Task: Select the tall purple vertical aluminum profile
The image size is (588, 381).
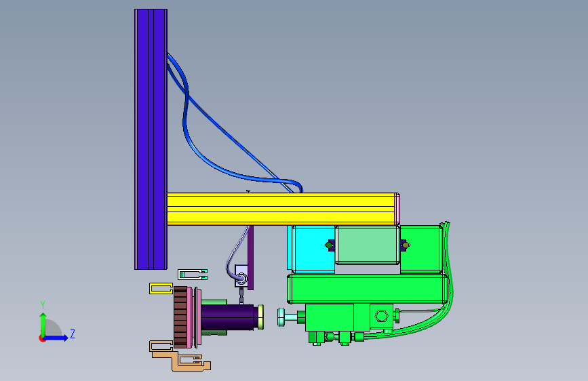Action: pyautogui.click(x=151, y=139)
